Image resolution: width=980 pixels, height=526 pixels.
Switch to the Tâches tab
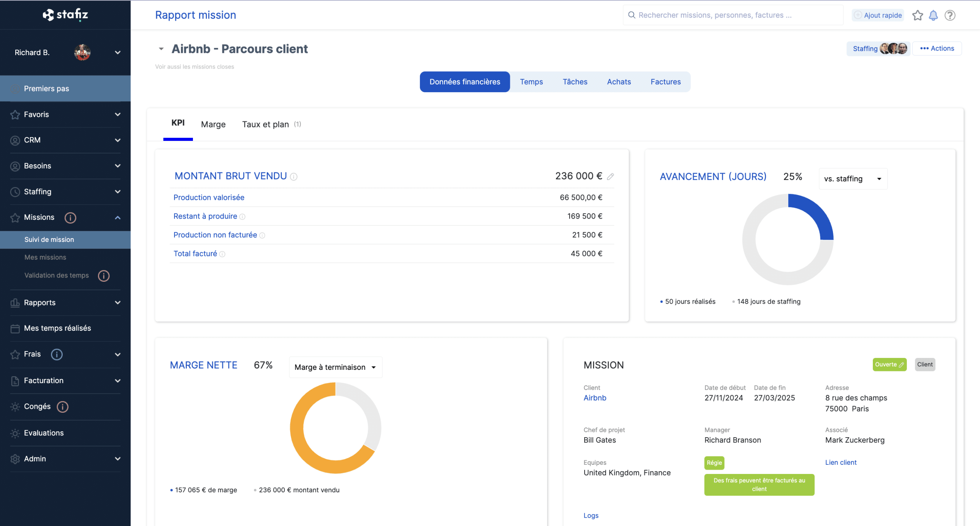575,82
